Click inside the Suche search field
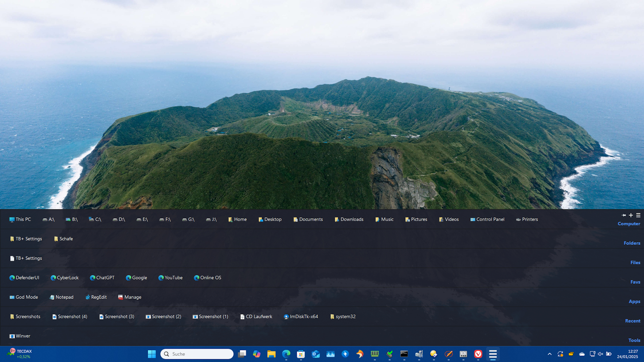 tap(197, 354)
